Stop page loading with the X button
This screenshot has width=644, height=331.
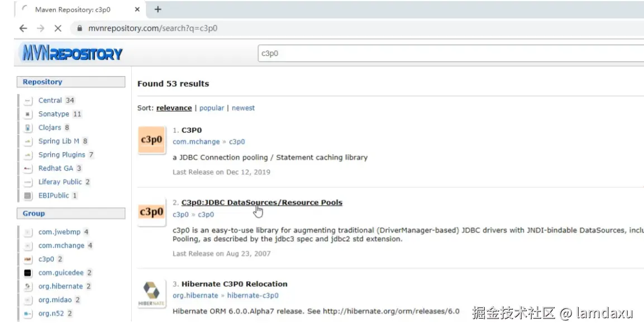(58, 28)
